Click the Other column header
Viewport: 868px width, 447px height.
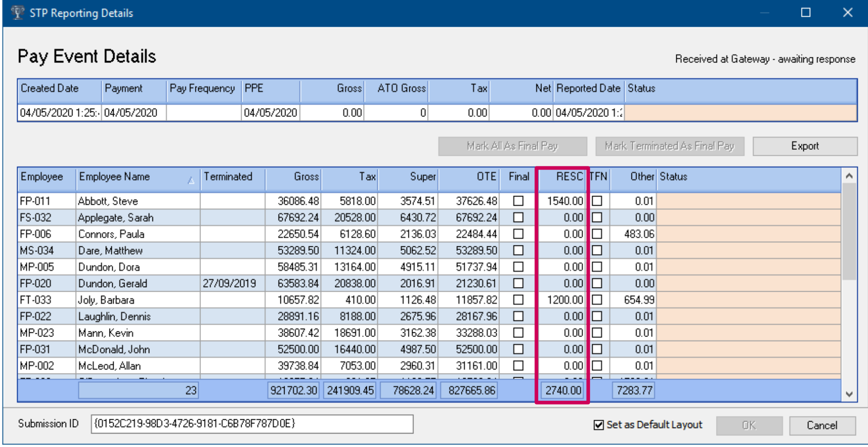coord(633,179)
